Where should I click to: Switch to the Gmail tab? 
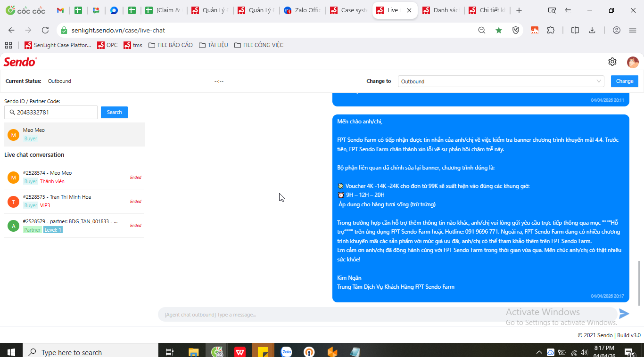[x=60, y=10]
